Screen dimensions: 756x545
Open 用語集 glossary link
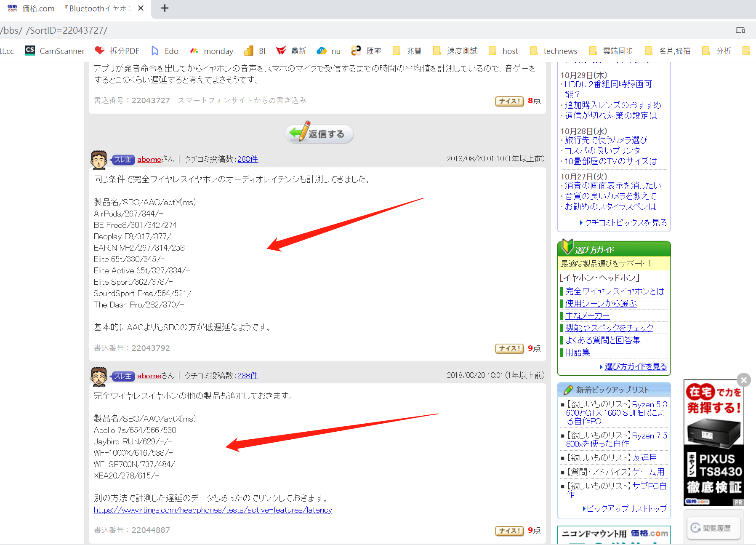[578, 352]
